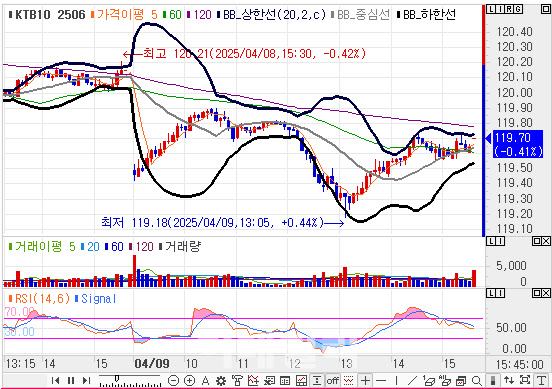The height and width of the screenshot is (389, 552).
Task: Toggle L button in price panel header
Action: (x=491, y=10)
